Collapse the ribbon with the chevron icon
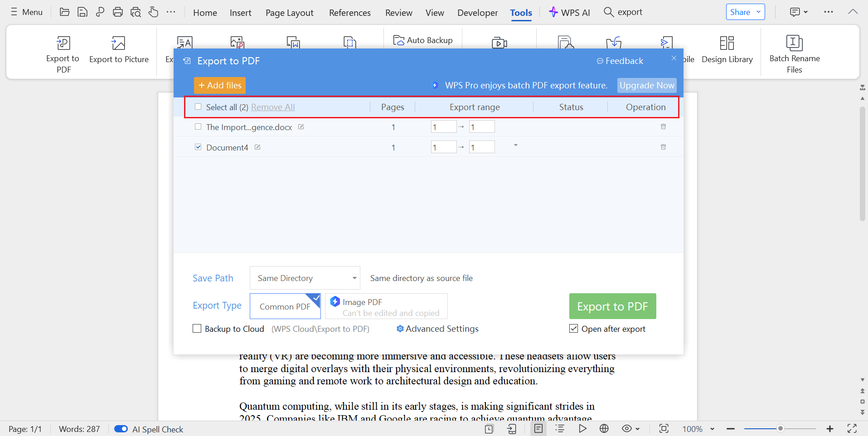Image resolution: width=868 pixels, height=436 pixels. tap(853, 12)
